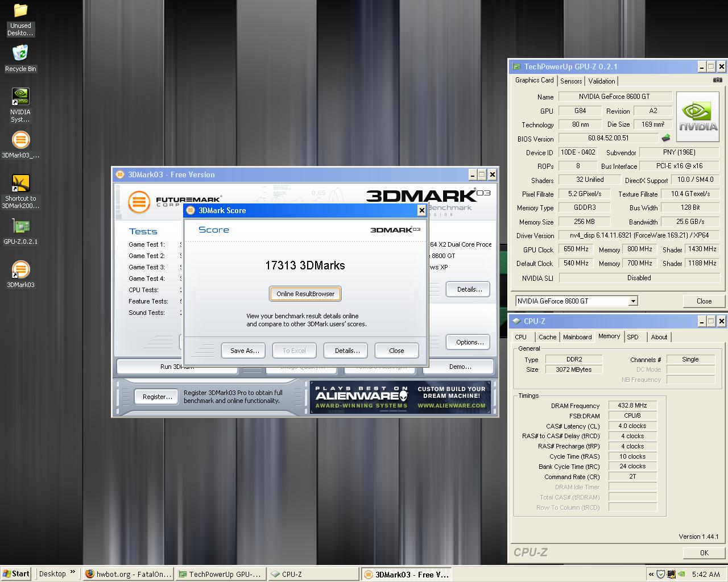The image size is (728, 582).
Task: Click the Online ResultBrowser button
Action: 305,294
